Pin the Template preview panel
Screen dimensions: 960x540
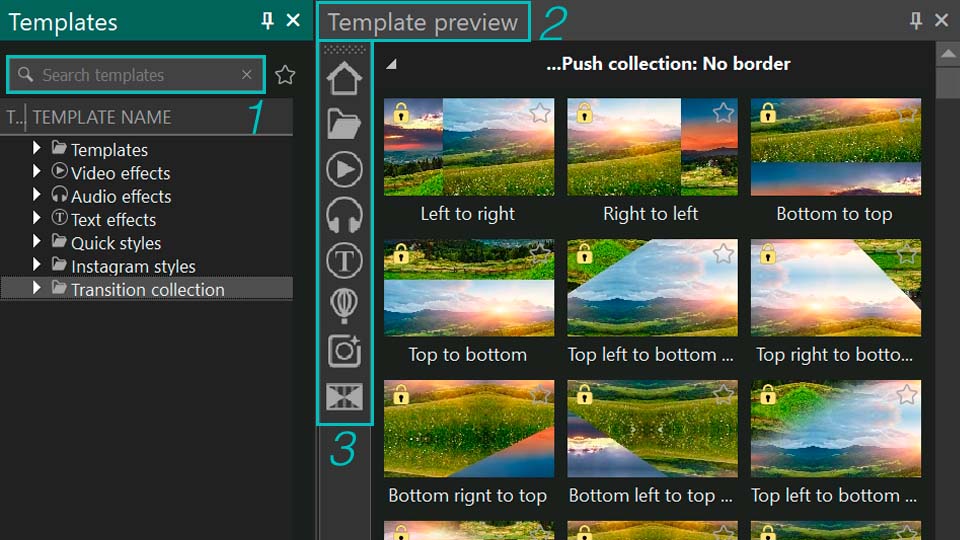(916, 21)
